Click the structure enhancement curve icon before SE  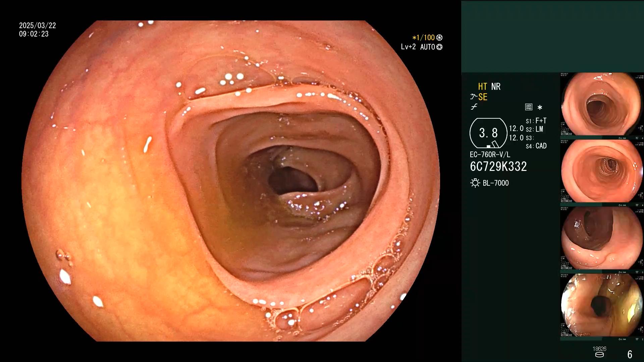pyautogui.click(x=473, y=97)
